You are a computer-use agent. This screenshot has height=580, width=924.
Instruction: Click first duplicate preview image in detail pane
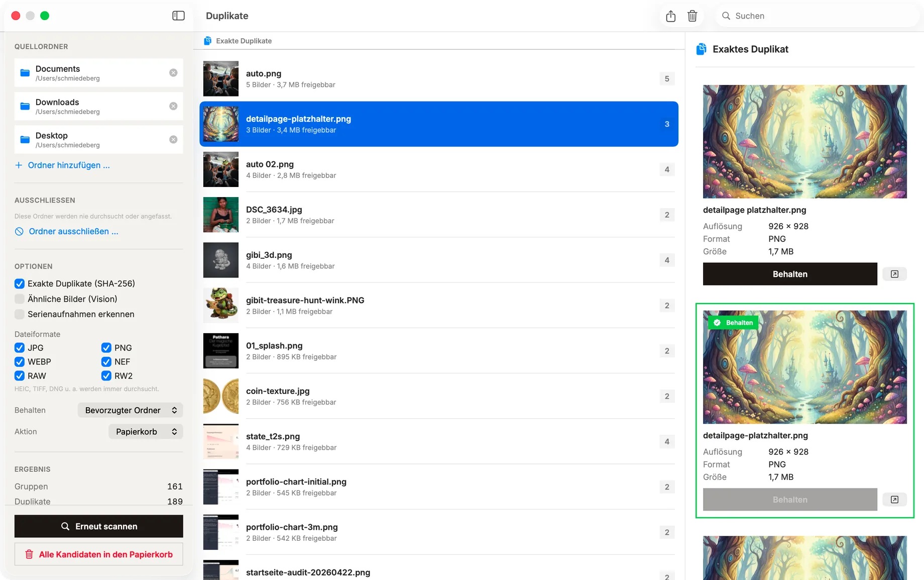pyautogui.click(x=805, y=142)
